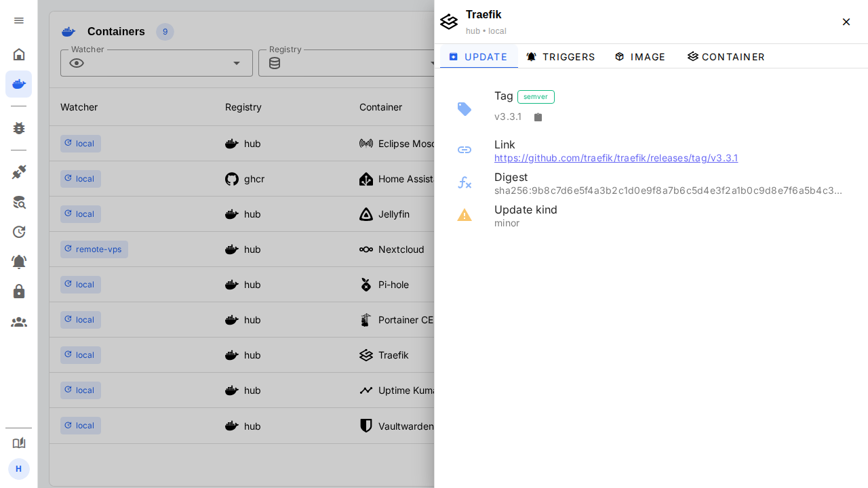
Task: Switch to the Container tab
Action: pyautogui.click(x=726, y=57)
